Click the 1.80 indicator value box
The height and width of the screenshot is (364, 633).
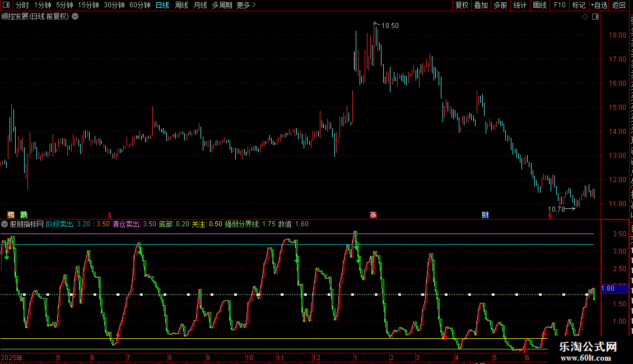pos(615,288)
